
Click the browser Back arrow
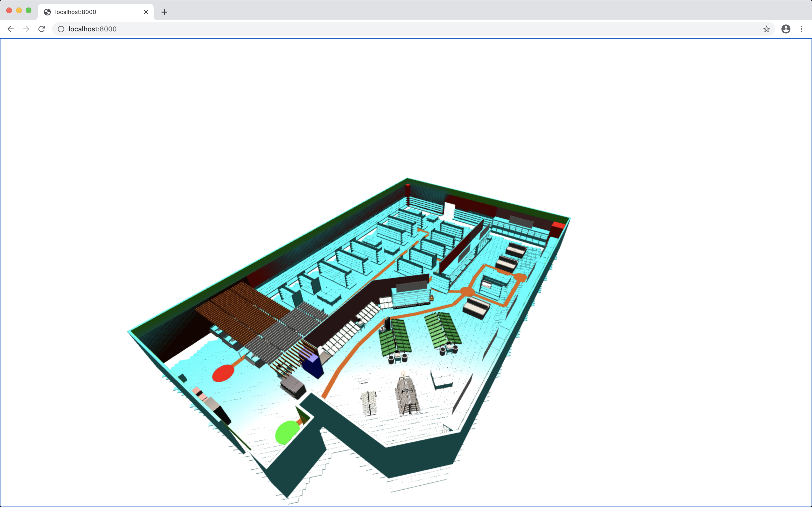11,29
